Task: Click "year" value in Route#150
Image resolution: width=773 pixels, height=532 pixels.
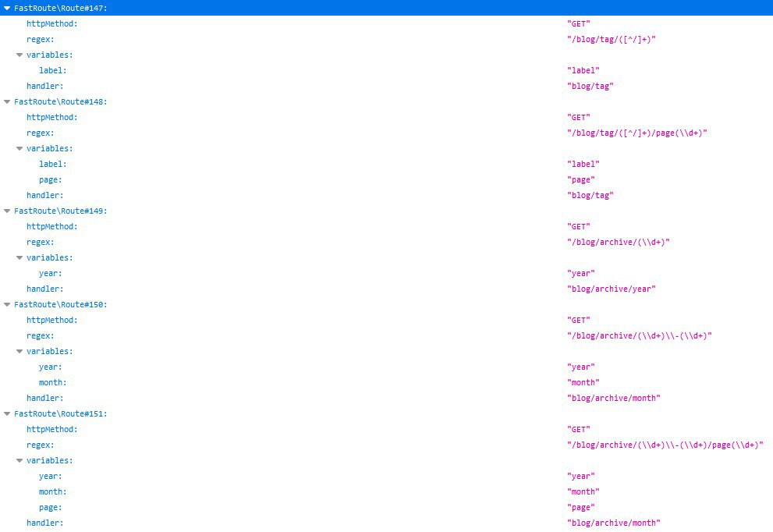Action: pyautogui.click(x=581, y=367)
